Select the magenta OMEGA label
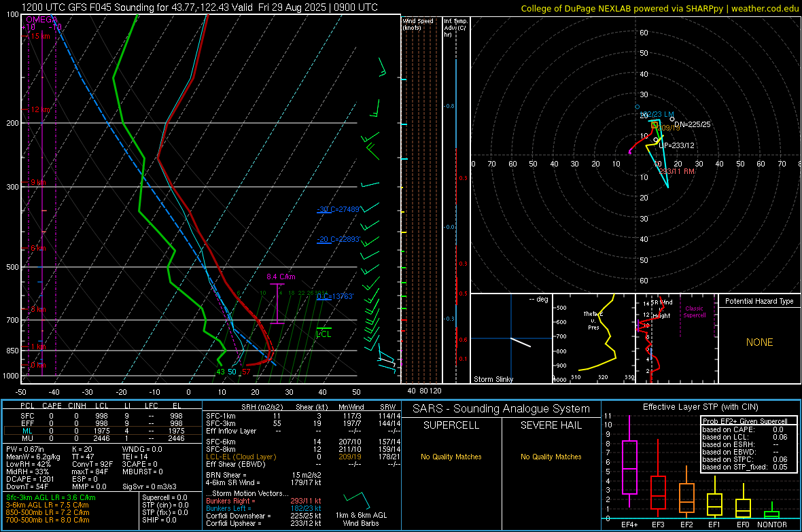The image size is (802, 532). click(x=41, y=20)
